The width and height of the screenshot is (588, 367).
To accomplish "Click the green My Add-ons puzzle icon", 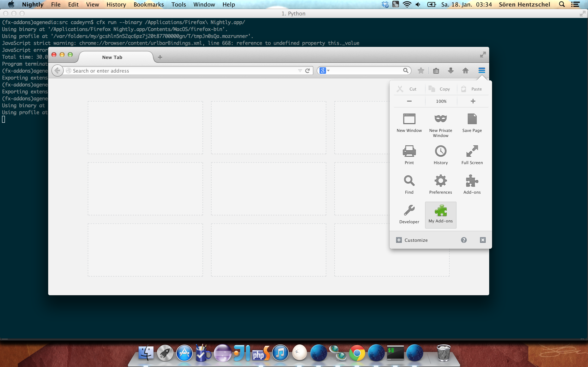I will [x=441, y=211].
